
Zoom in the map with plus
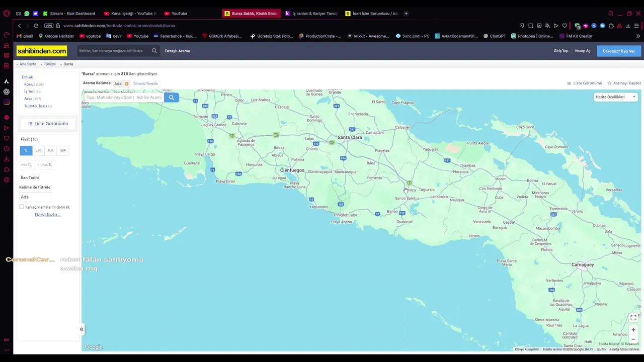(633, 330)
